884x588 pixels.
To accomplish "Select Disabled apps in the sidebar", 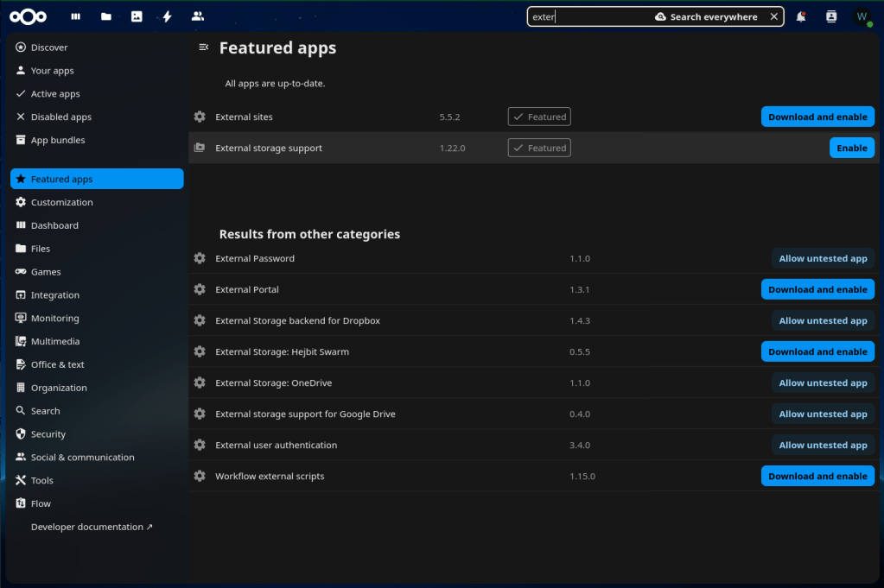I will click(60, 117).
